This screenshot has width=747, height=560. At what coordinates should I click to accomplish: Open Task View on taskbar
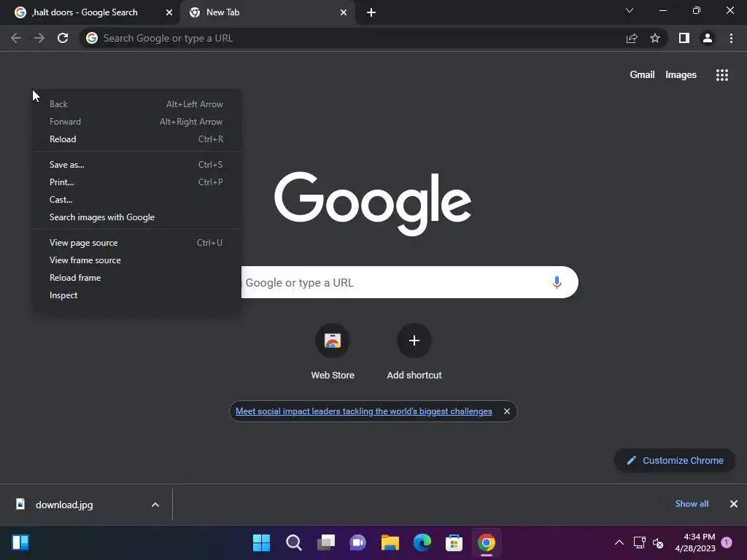coord(326,542)
